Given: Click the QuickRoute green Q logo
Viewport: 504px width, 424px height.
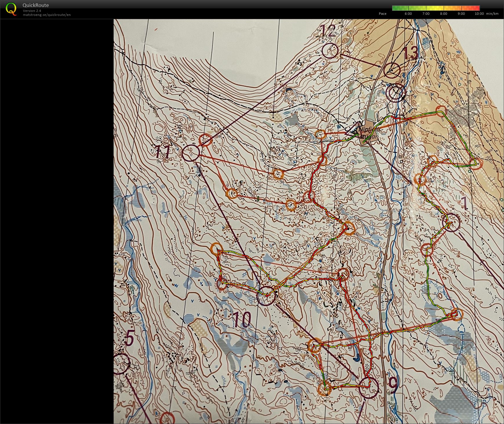Looking at the screenshot, I should [x=11, y=9].
